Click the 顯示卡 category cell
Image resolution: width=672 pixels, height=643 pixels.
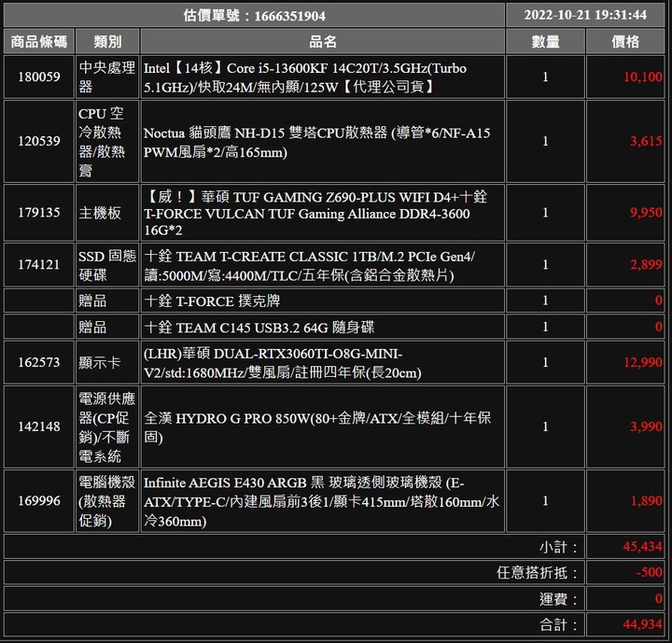(107, 363)
